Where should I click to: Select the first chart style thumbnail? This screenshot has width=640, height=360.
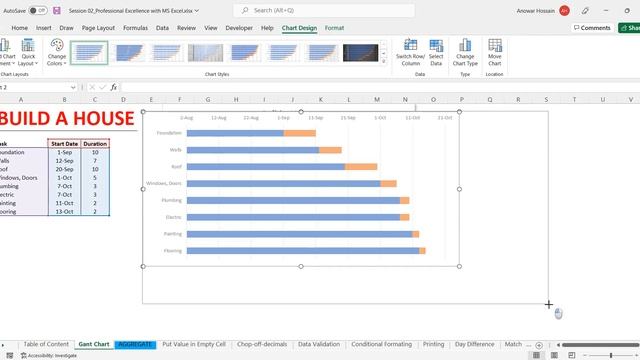[x=89, y=53]
